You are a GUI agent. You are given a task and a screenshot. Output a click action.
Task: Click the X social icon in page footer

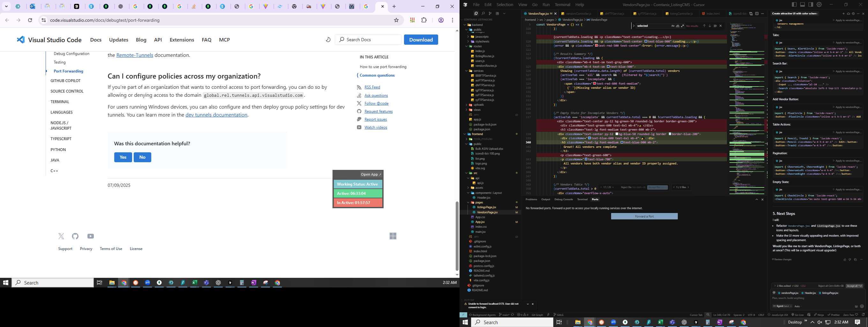click(x=61, y=236)
